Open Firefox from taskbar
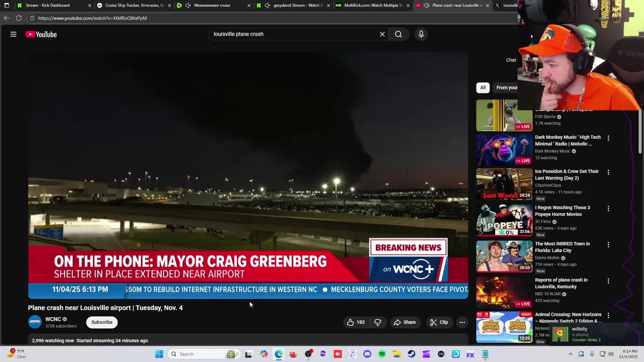 point(293,354)
